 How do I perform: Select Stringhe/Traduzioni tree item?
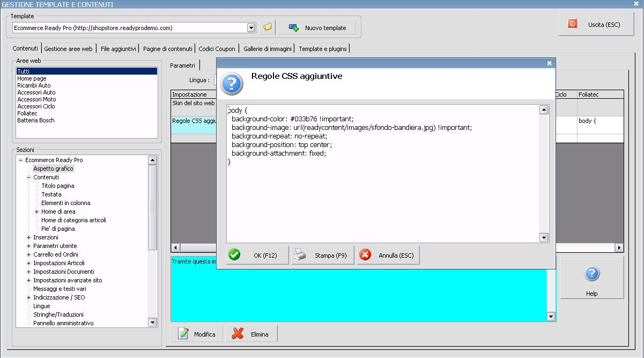pyautogui.click(x=58, y=315)
